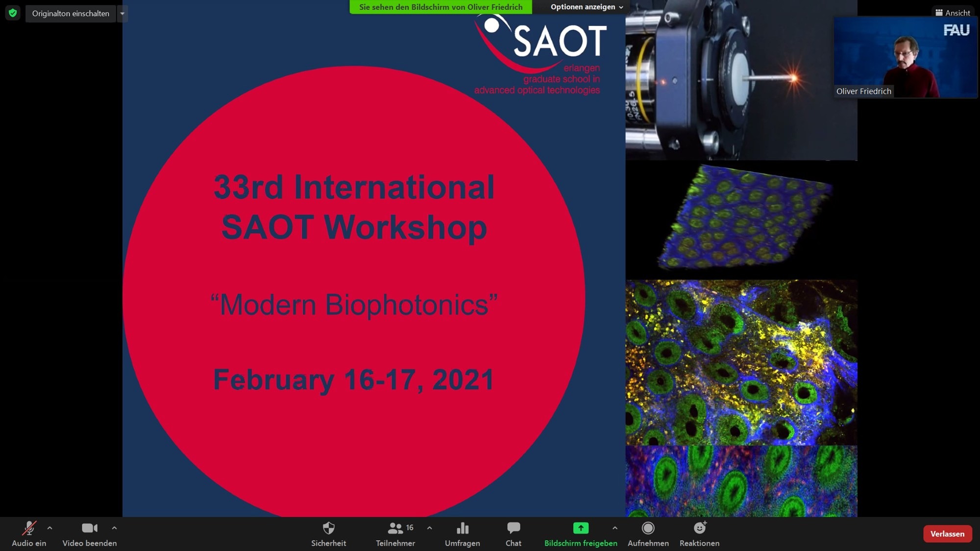Open the Ansicht view menu
This screenshot has width=980, height=551.
[x=953, y=13]
